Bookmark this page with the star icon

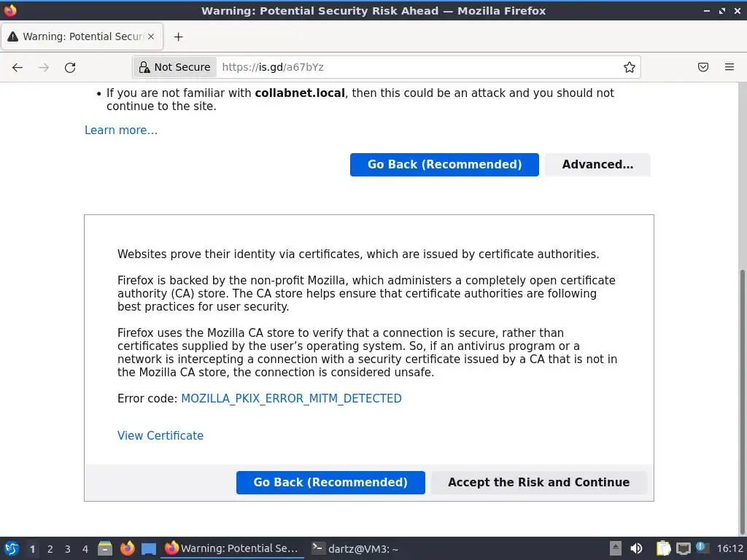tap(630, 67)
